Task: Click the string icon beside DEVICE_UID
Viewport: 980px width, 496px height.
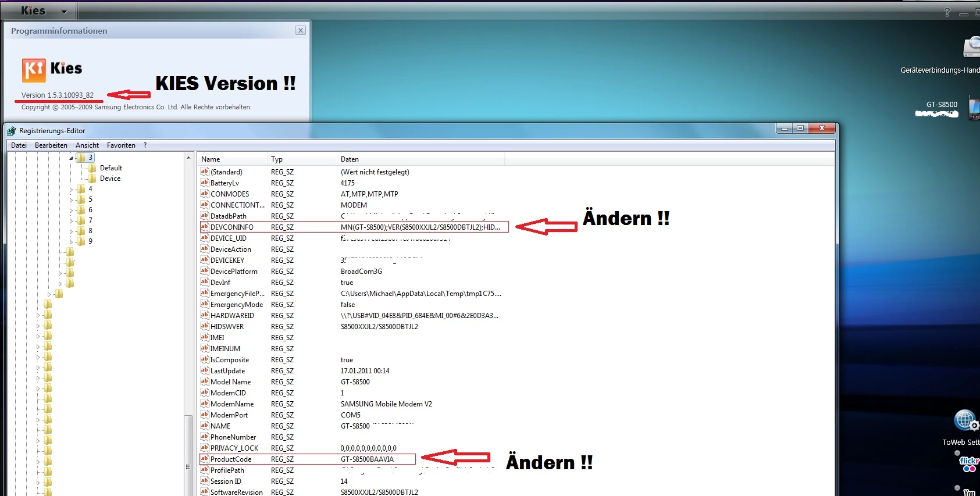Action: tap(205, 238)
